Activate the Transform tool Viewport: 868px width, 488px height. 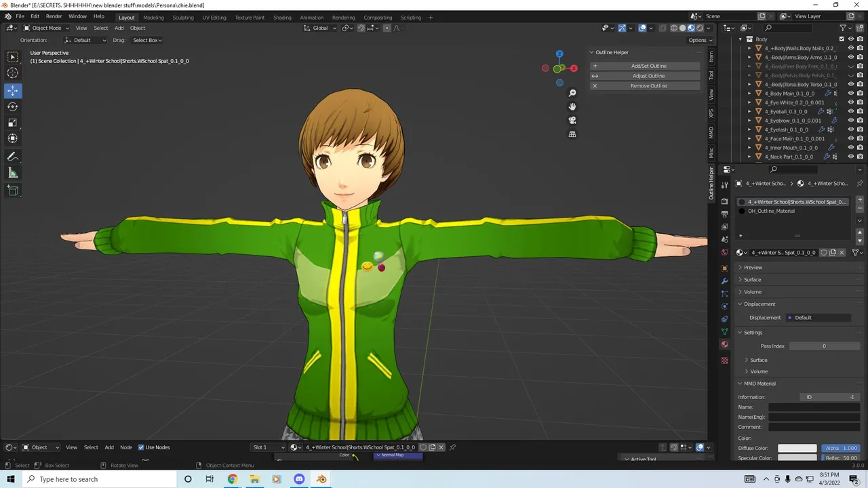point(13,138)
